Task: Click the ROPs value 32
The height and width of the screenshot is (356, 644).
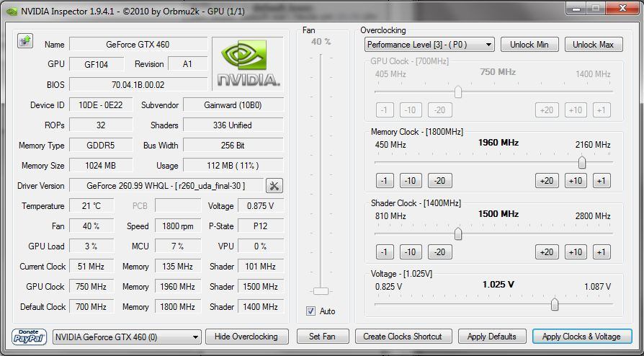Action: tap(101, 125)
